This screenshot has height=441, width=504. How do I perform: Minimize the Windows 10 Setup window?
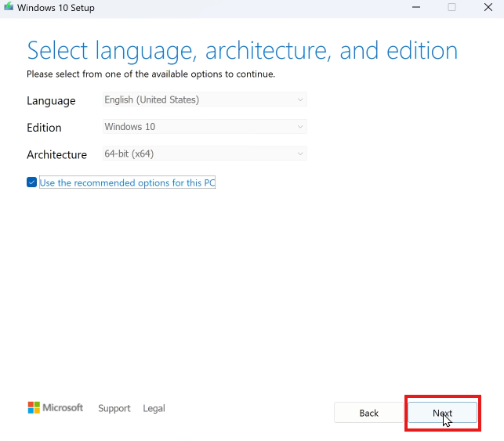(416, 7)
